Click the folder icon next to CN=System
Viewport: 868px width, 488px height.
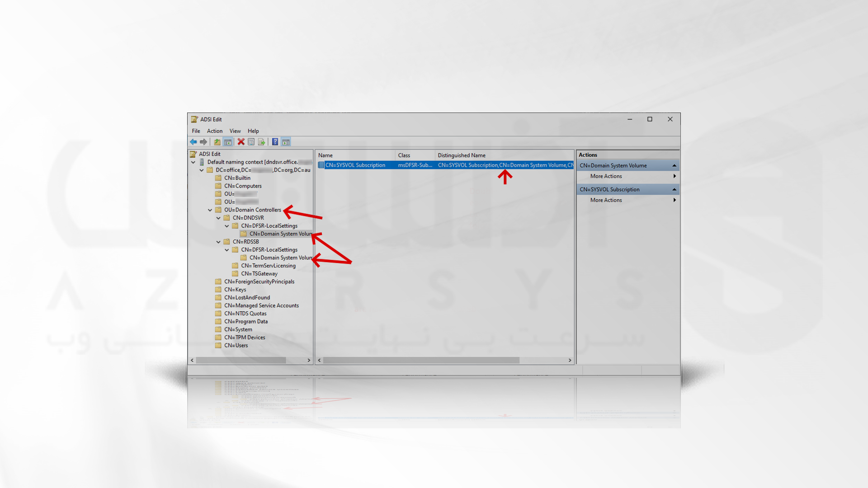click(218, 329)
